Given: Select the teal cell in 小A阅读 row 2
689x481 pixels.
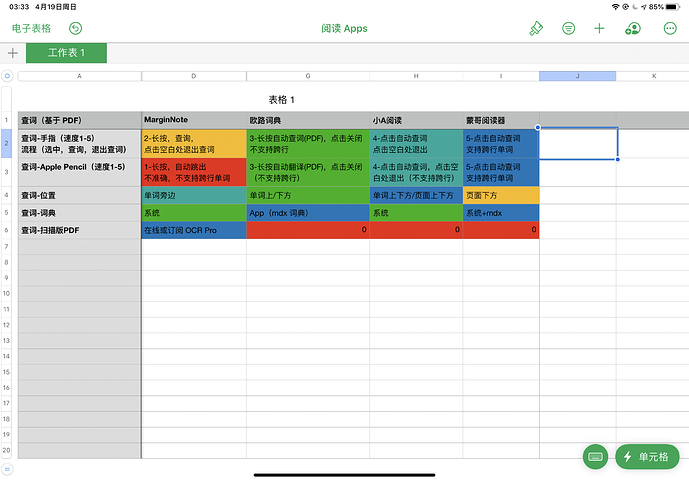Looking at the screenshot, I should [x=416, y=144].
